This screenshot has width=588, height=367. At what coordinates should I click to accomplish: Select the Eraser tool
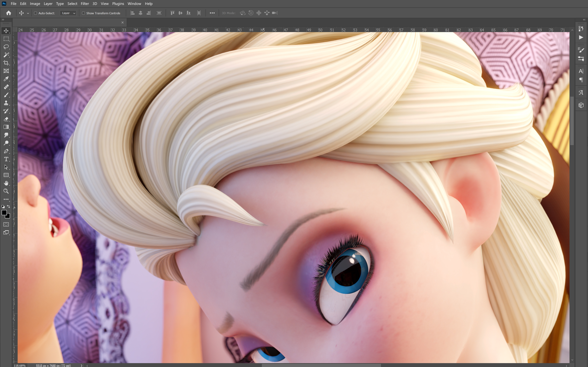pyautogui.click(x=6, y=119)
